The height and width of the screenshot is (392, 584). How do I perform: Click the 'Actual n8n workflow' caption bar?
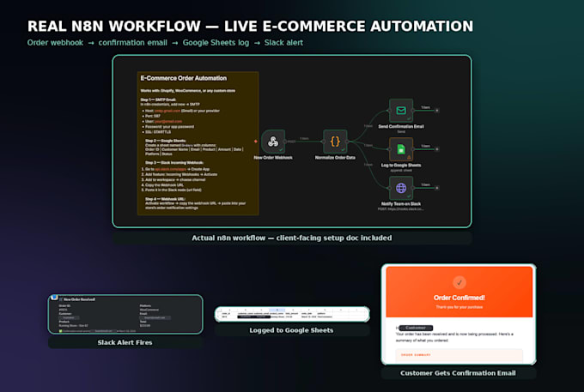point(292,238)
